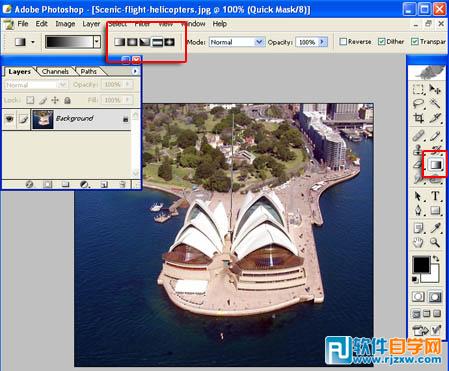Expand the gradient picker dropdown arrow
Image resolution: width=449 pixels, height=371 pixels.
pos(97,42)
